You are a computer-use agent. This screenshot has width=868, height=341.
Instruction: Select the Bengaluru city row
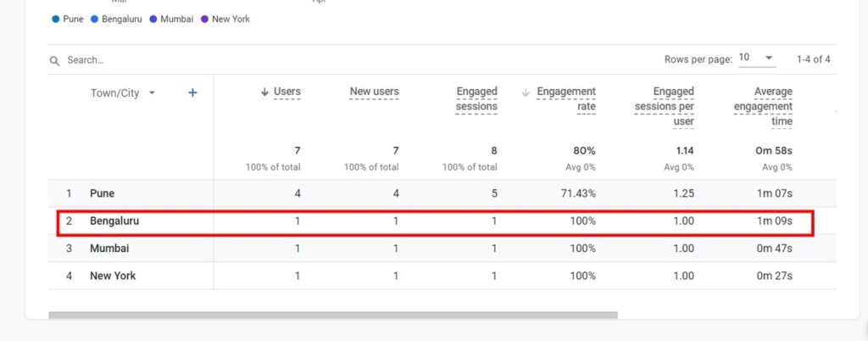tap(114, 221)
